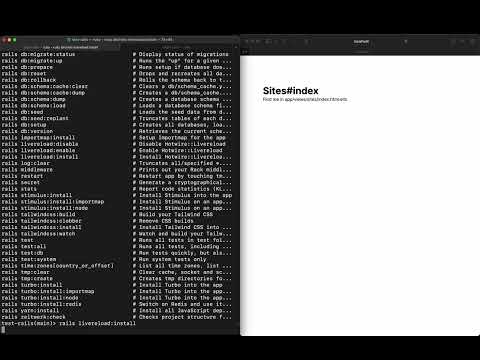Click 'rails db:rollback' in terminal
Viewport: 480px width, 360px height.
(29, 80)
